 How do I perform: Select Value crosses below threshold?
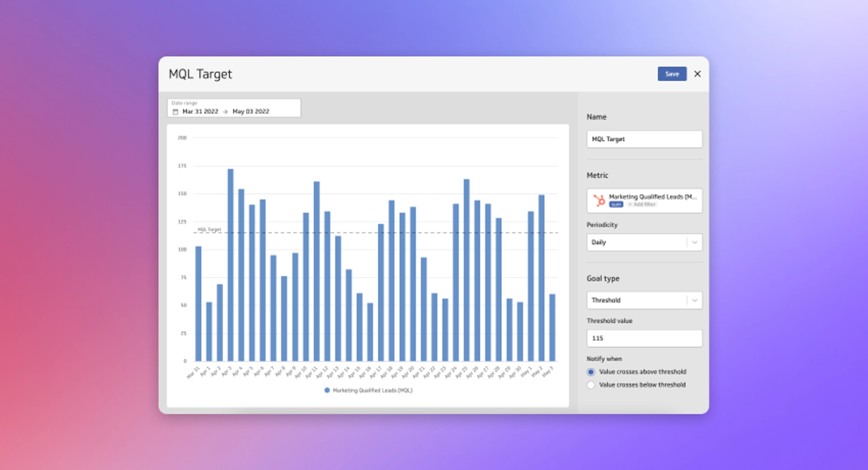click(x=591, y=385)
